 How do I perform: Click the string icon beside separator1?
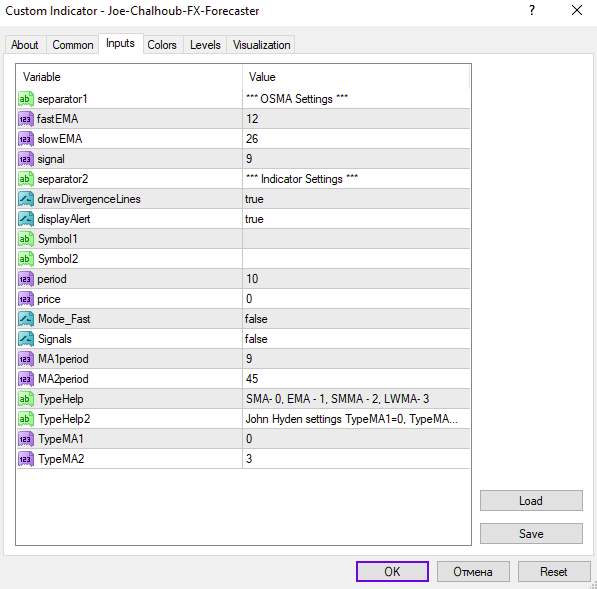coord(26,99)
